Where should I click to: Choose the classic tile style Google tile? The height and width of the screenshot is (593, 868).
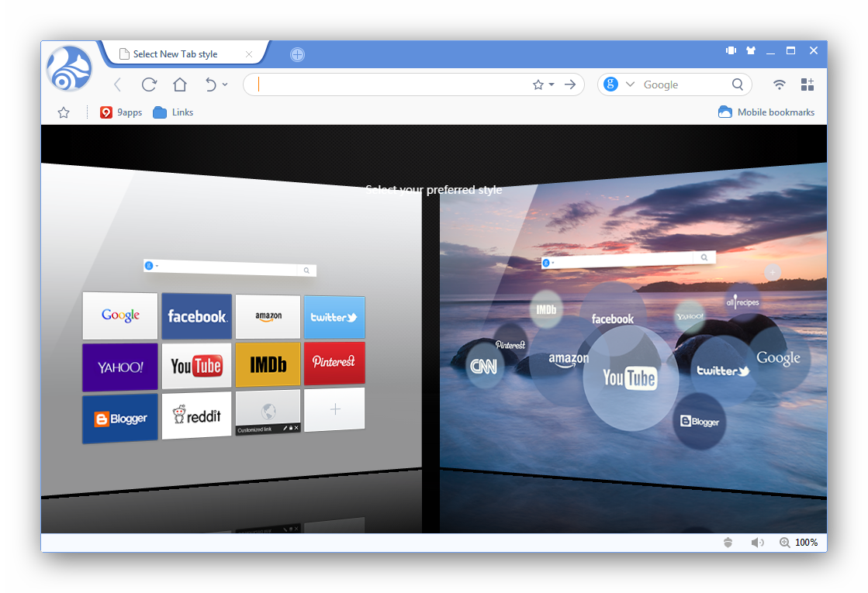(120, 315)
